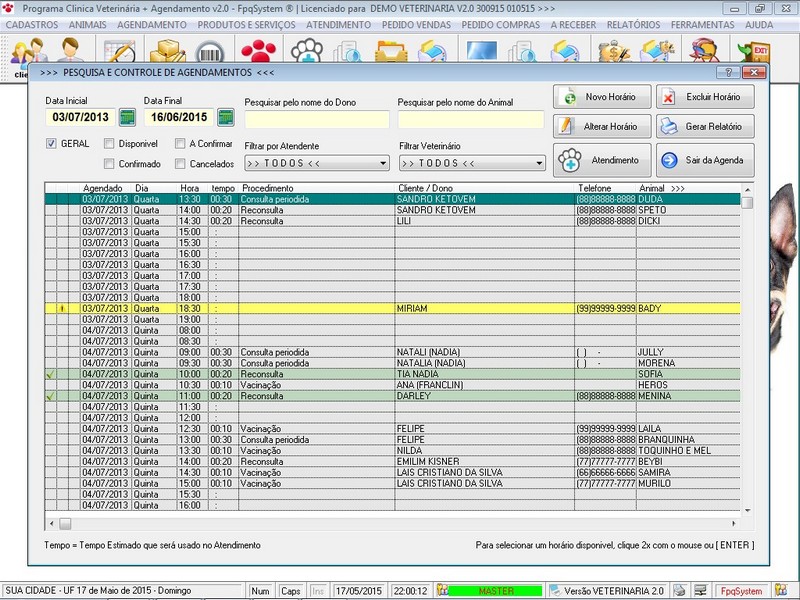Tick the Cancelados checkbox

click(180, 164)
